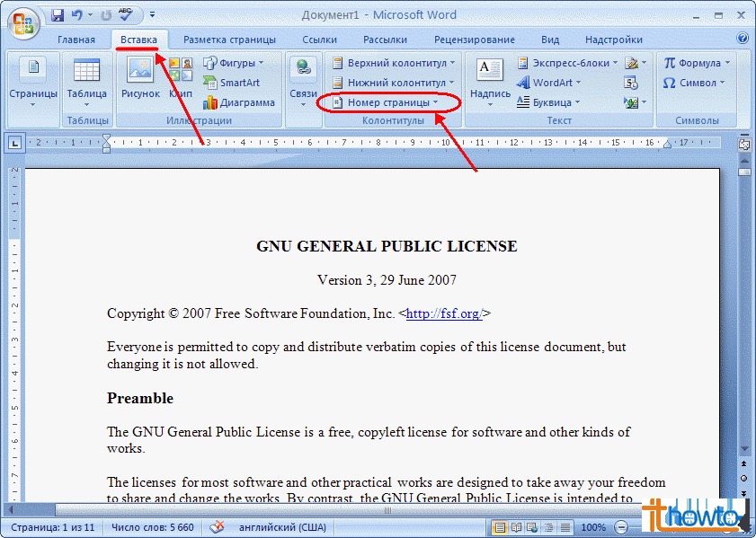The width and height of the screenshot is (756, 538).
Task: Click the horizontal scrollbar left arrow
Action: [12, 509]
